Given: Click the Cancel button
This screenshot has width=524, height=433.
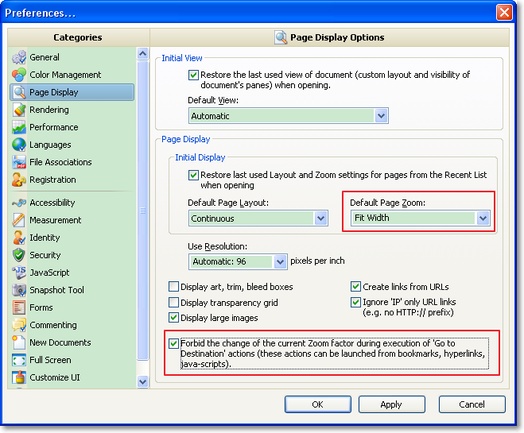Looking at the screenshot, I should (x=472, y=405).
